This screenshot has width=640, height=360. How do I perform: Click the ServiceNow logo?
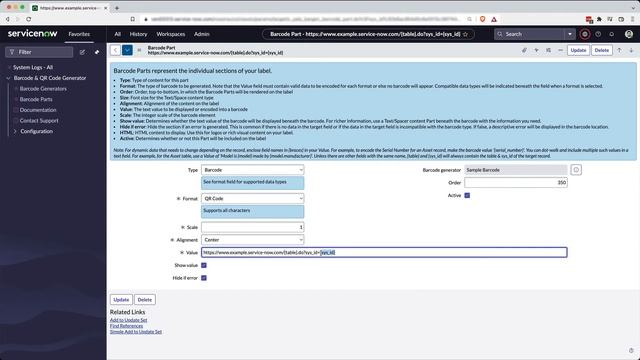pos(32,34)
